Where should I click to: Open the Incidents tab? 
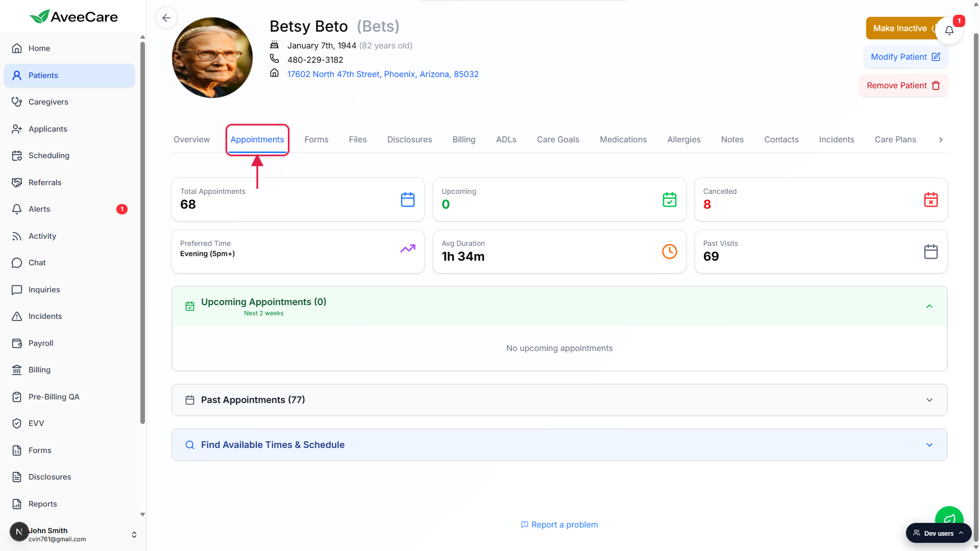click(837, 140)
